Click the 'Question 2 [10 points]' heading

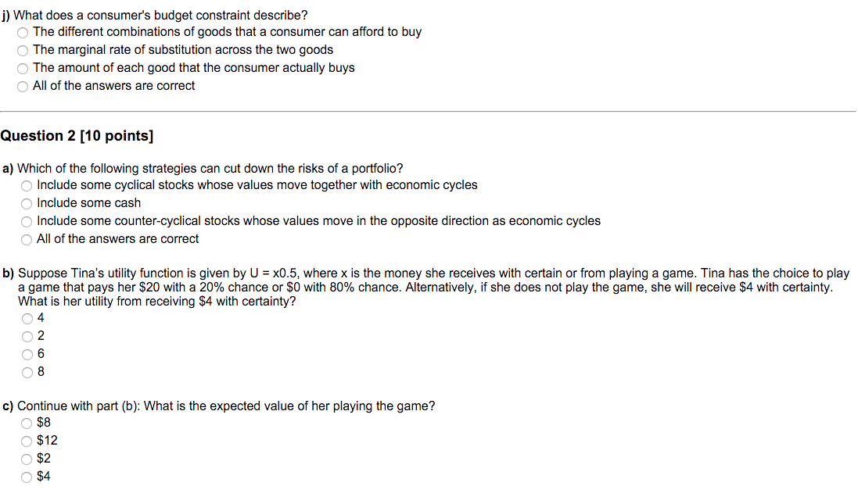click(77, 136)
